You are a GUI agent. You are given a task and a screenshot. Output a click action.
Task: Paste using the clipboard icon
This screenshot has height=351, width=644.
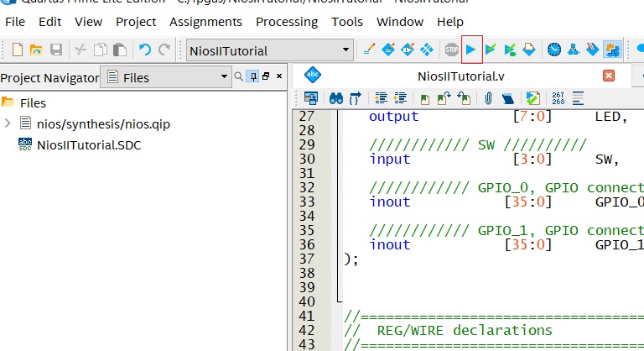click(x=120, y=50)
